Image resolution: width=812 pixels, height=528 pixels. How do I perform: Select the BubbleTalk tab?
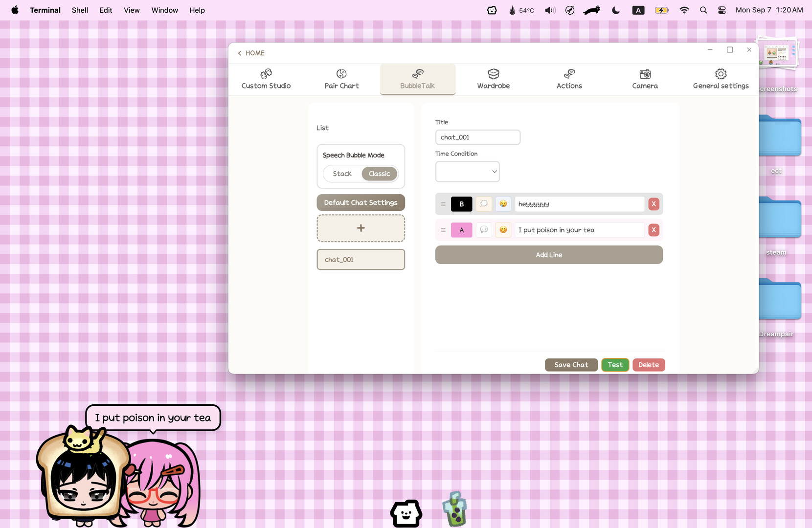(417, 79)
